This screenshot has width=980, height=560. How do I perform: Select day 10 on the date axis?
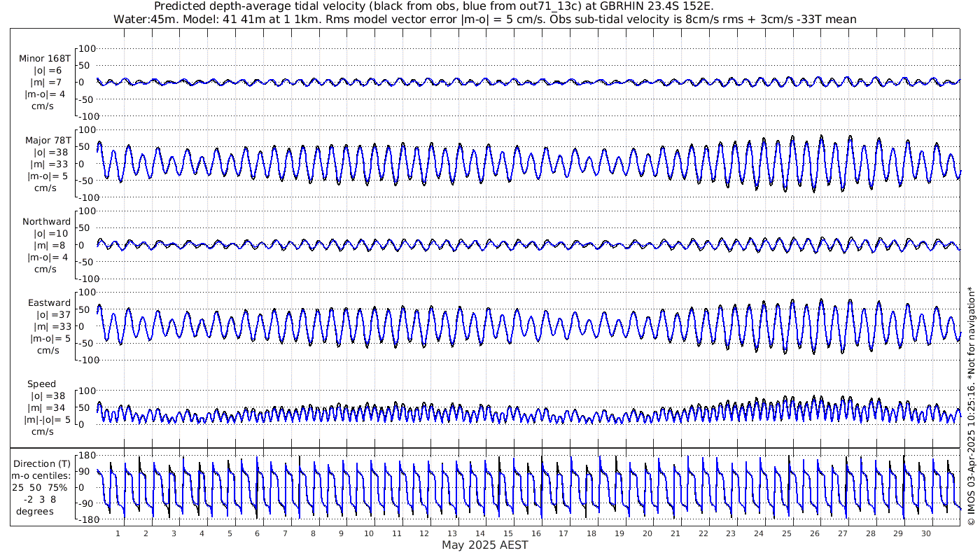pos(368,533)
